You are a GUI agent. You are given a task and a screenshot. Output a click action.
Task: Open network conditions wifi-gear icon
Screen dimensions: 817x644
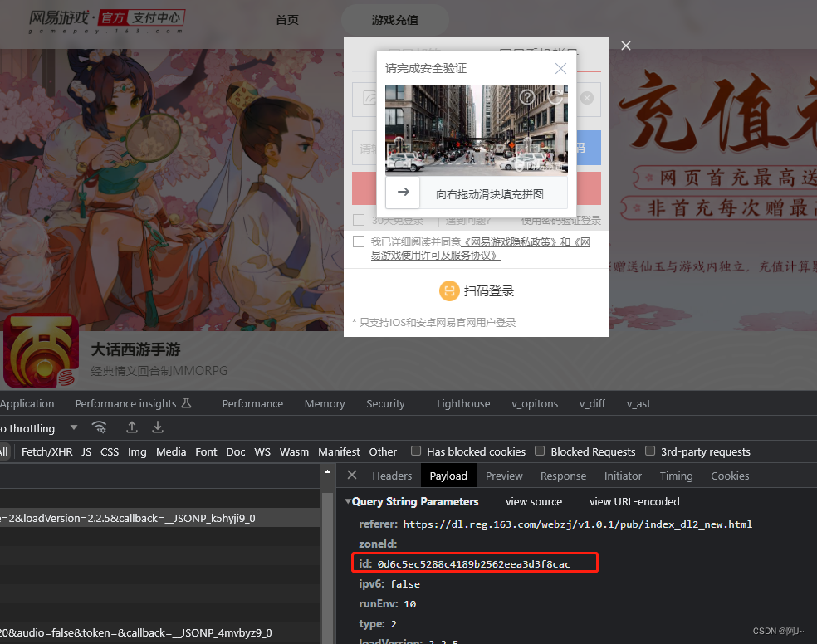click(99, 427)
